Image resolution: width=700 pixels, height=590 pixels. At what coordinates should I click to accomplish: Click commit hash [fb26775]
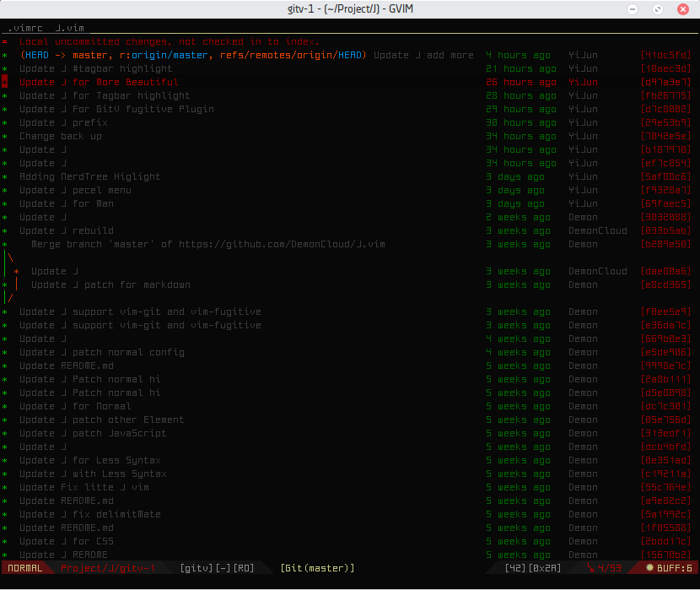point(665,95)
